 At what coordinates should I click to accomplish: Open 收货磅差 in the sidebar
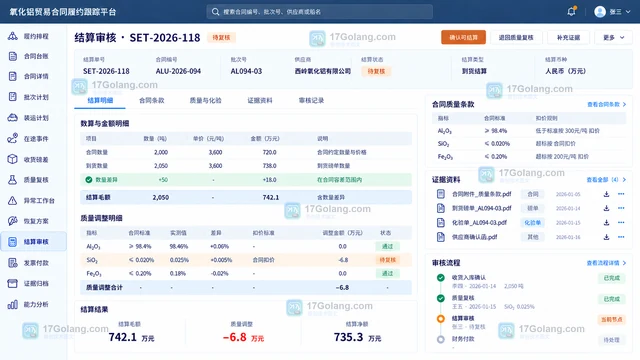click(33, 159)
